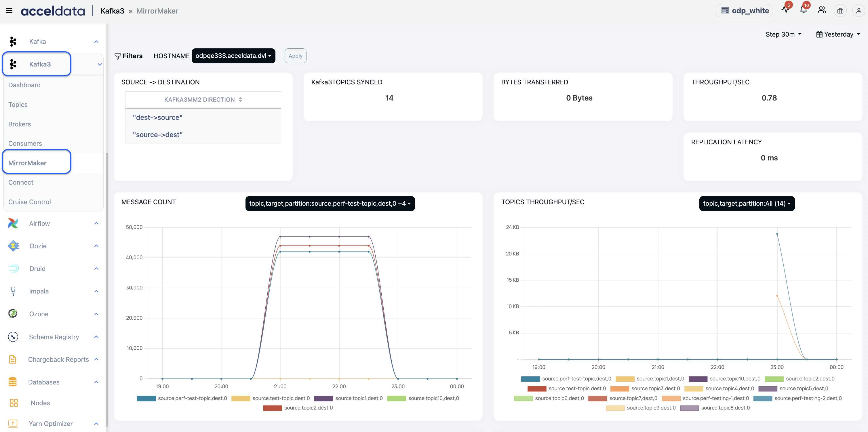Click the Druid service icon
Screen dimensions: 868x432
pyautogui.click(x=13, y=268)
